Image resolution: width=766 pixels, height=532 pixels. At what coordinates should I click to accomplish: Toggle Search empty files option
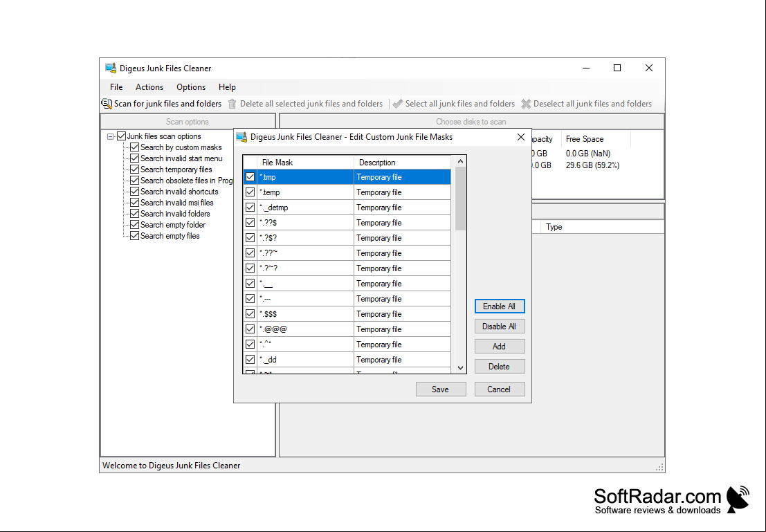[135, 235]
